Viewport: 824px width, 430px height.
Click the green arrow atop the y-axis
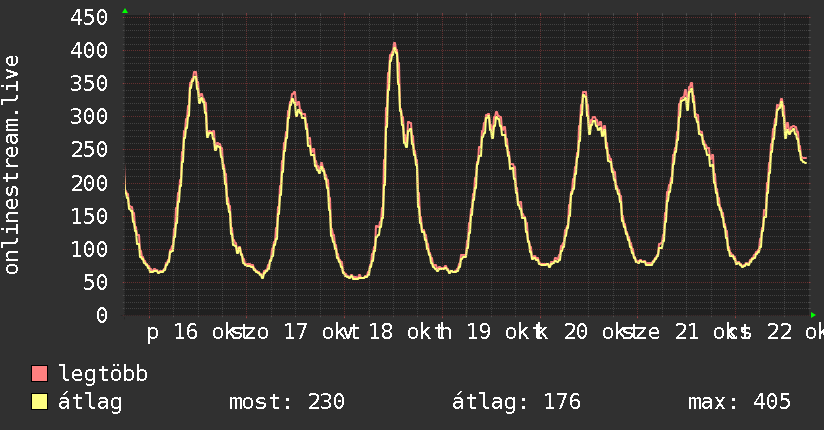click(x=125, y=11)
